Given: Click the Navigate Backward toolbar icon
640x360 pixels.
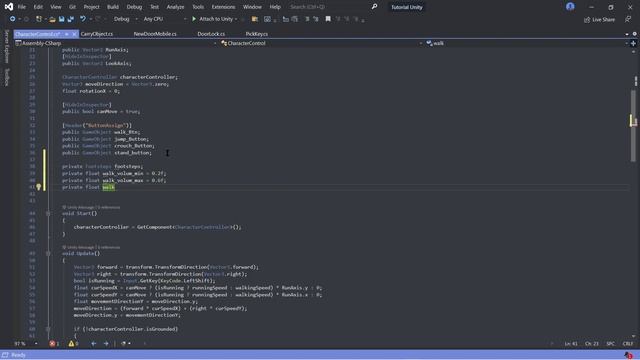Looking at the screenshot, I should point(13,19).
